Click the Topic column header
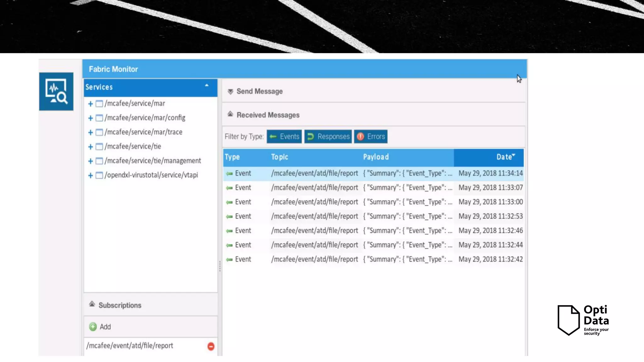The image size is (644, 362). [280, 157]
